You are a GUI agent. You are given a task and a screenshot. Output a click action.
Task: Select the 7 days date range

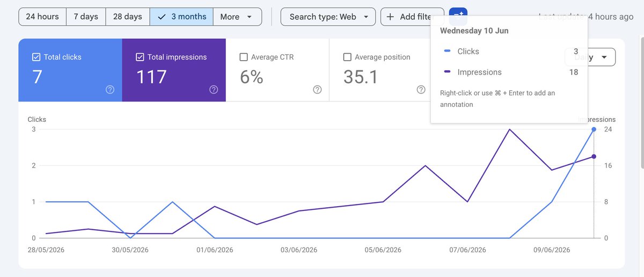pos(86,17)
